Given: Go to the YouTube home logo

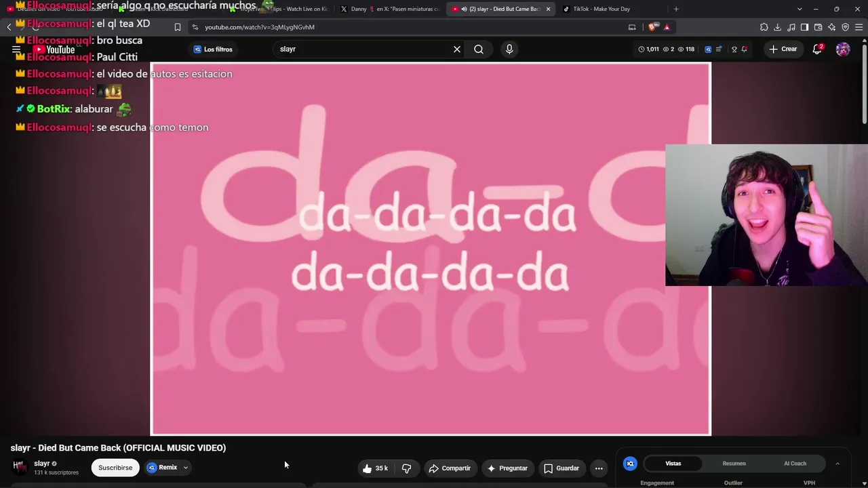Looking at the screenshot, I should click(x=55, y=49).
